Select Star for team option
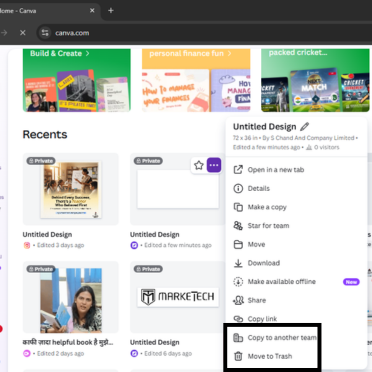The image size is (372, 372). point(296,226)
